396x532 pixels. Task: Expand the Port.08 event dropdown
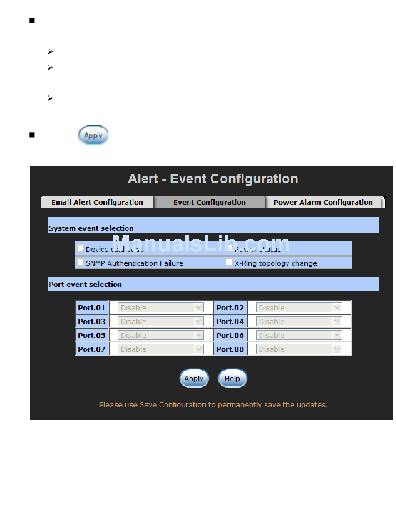[299, 349]
